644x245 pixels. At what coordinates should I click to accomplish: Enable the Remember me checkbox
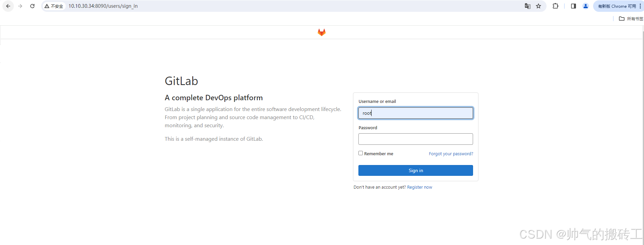tap(360, 153)
